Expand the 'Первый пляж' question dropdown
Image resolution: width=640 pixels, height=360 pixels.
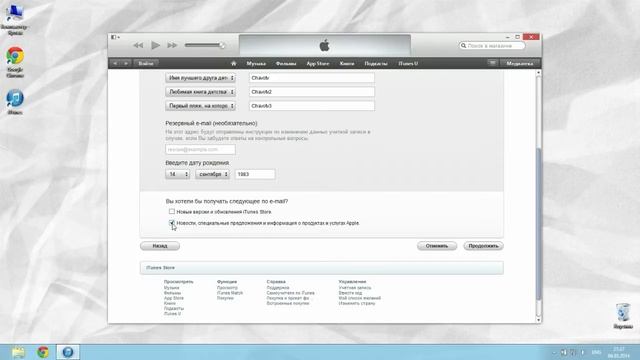(200, 106)
